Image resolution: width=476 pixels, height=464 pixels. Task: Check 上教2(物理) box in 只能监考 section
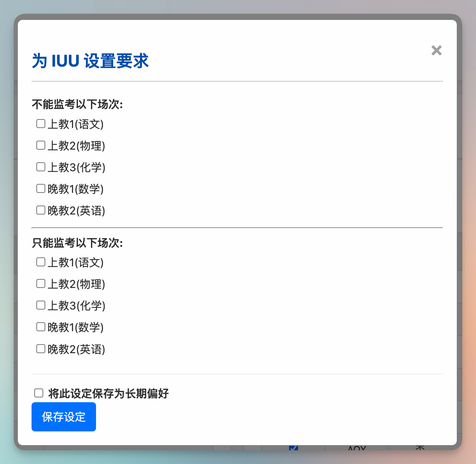(x=41, y=284)
